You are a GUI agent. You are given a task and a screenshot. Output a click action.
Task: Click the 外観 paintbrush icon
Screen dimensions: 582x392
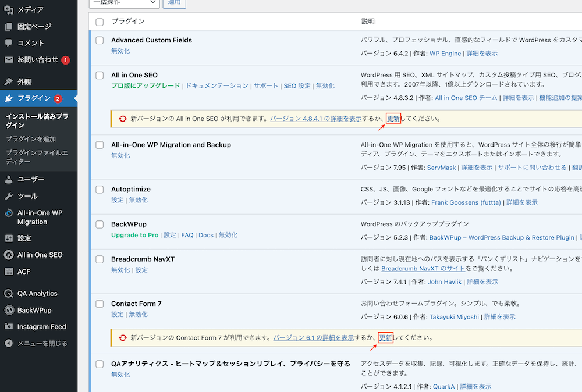[x=9, y=81]
